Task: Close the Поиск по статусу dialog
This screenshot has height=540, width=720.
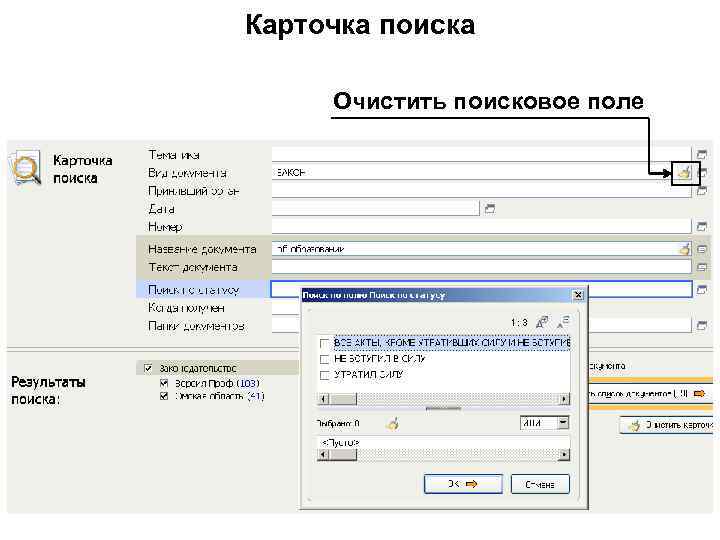Action: (579, 295)
